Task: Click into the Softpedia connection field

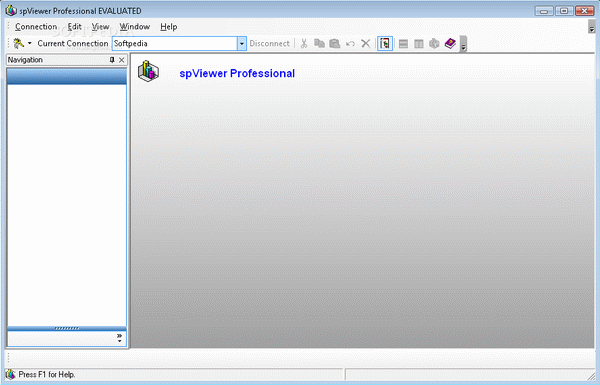Action: click(x=175, y=44)
